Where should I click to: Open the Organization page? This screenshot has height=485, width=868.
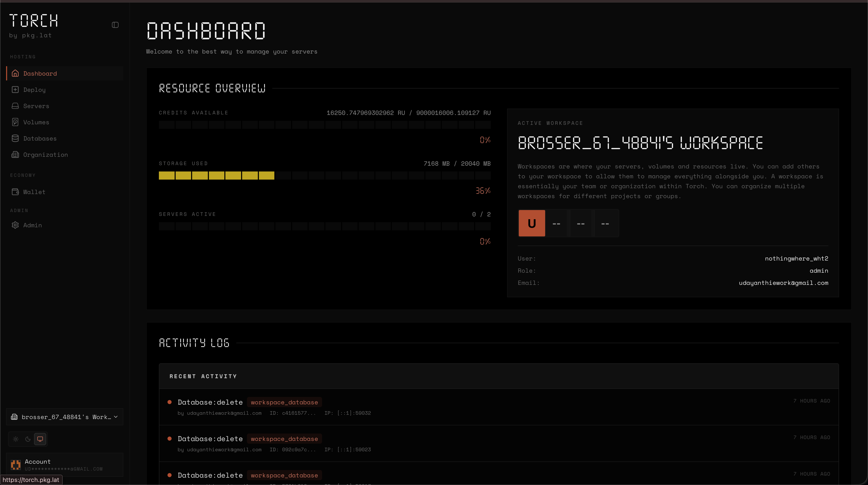[x=65, y=154]
